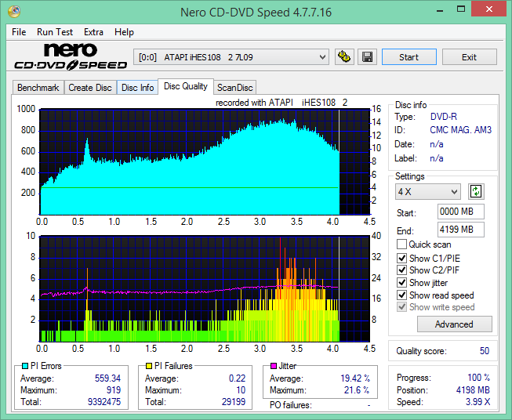Viewport: 512px width, 420px height.
Task: Click PI Errors total 9392475
Action: [104, 402]
